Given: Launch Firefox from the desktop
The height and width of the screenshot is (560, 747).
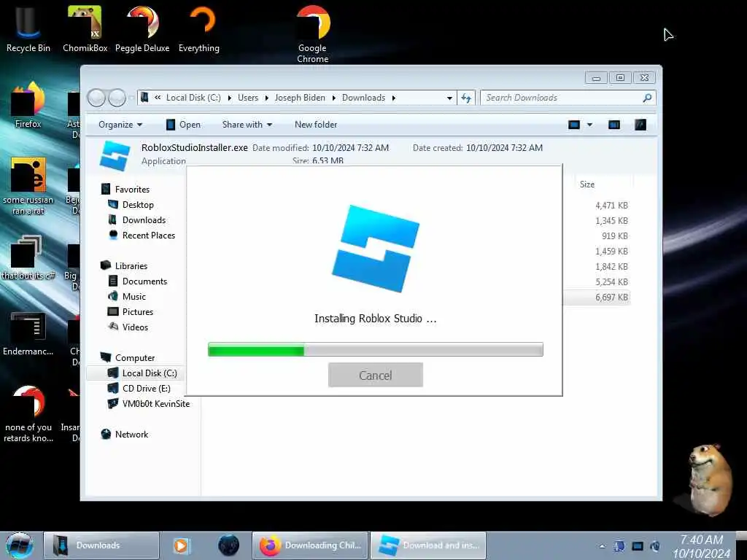Looking at the screenshot, I should point(28,105).
